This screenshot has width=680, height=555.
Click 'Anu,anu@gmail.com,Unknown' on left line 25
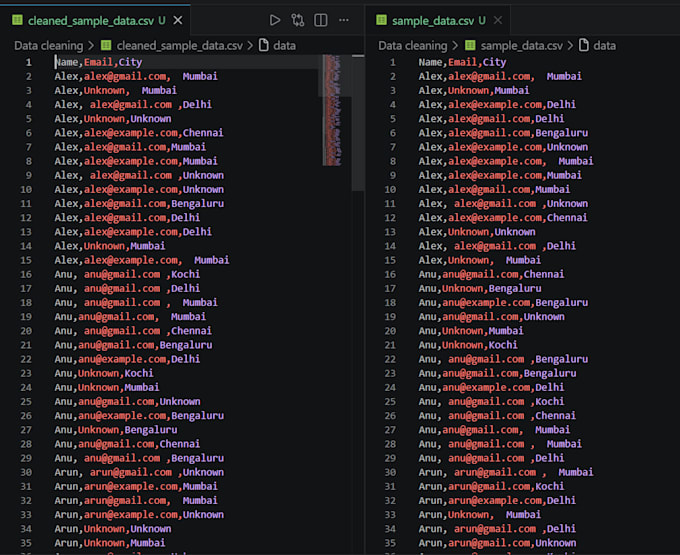point(128,402)
